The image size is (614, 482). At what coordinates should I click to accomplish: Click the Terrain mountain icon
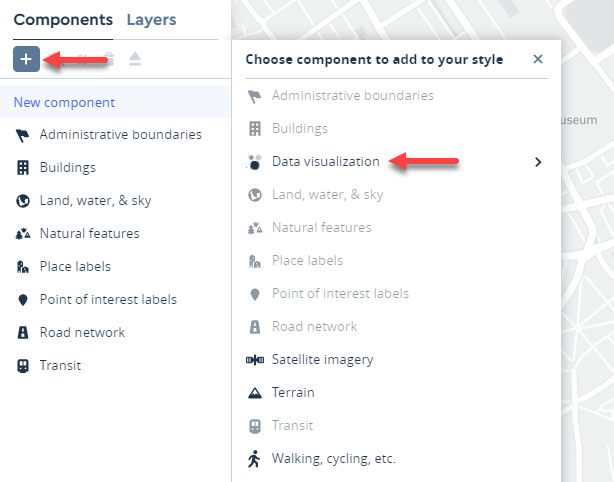(254, 392)
